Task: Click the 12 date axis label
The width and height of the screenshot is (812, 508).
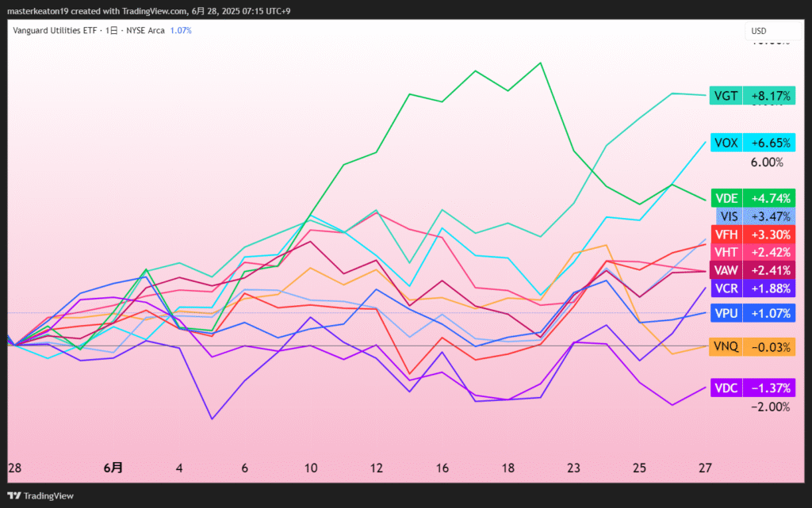Action: [x=377, y=468]
